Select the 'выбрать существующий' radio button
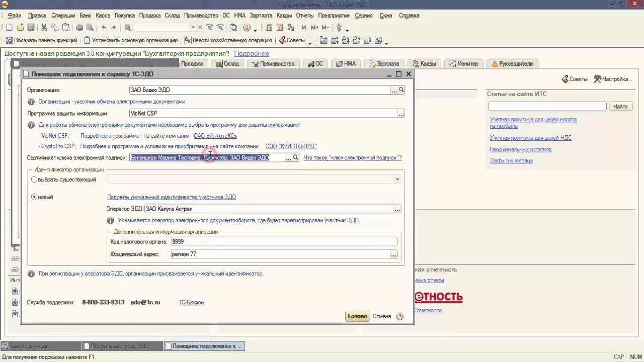 pos(34,179)
